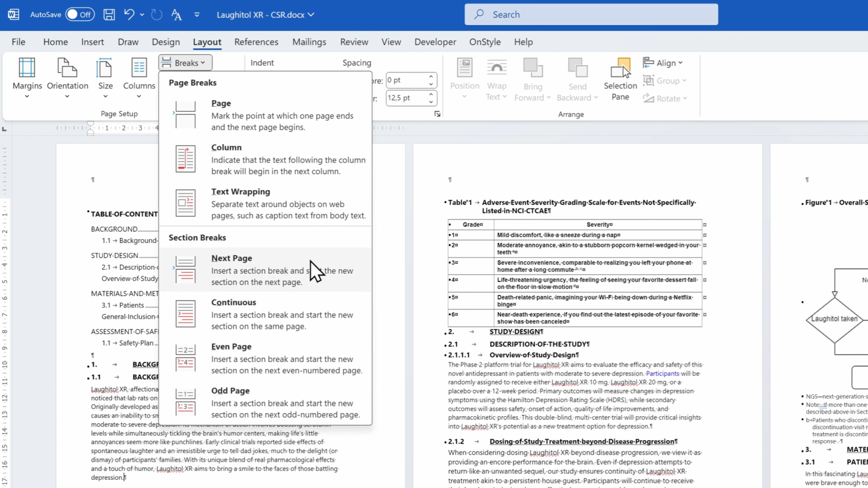Choose Next Page section break

[265, 270]
